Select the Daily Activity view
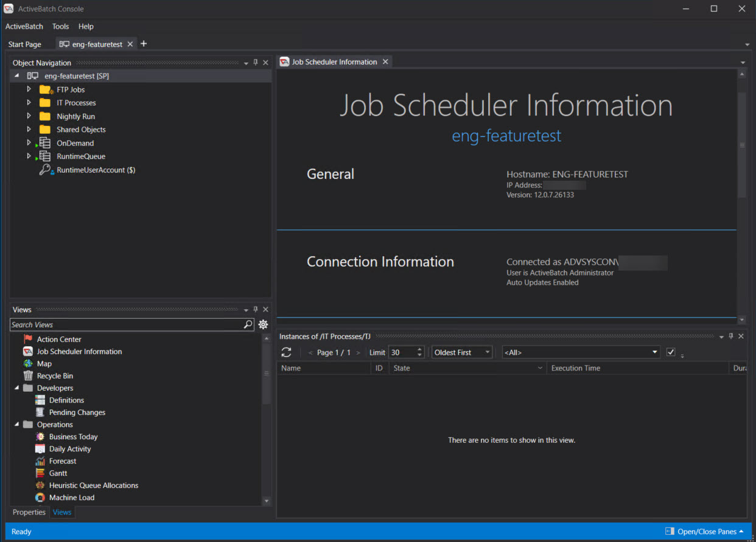This screenshot has height=542, width=756. point(69,448)
